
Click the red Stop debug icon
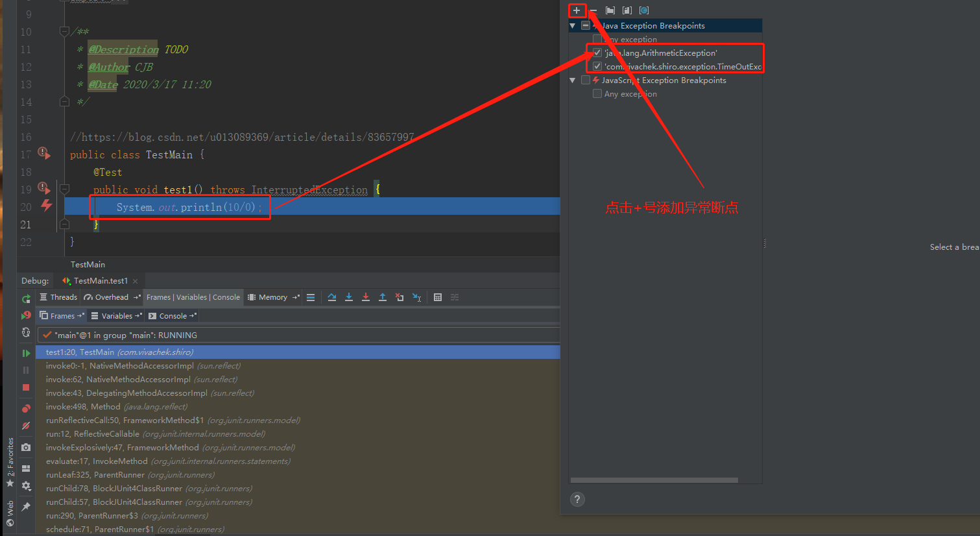click(26, 387)
